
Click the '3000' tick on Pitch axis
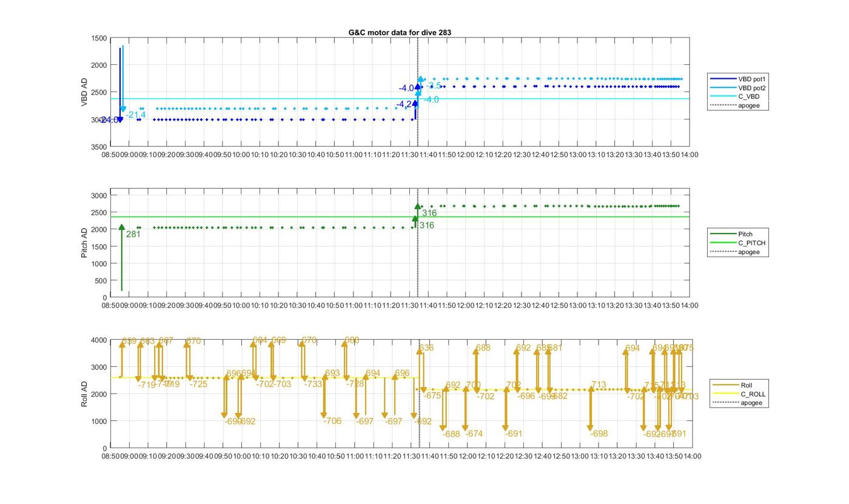[99, 195]
